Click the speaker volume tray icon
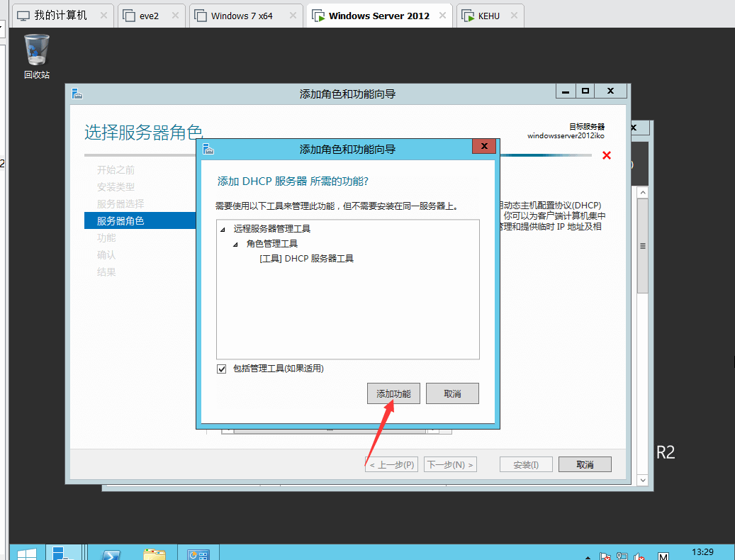 pyautogui.click(x=639, y=556)
